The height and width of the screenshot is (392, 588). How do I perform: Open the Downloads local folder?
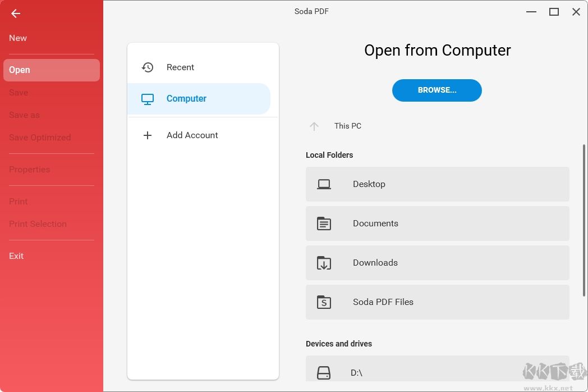pos(437,263)
